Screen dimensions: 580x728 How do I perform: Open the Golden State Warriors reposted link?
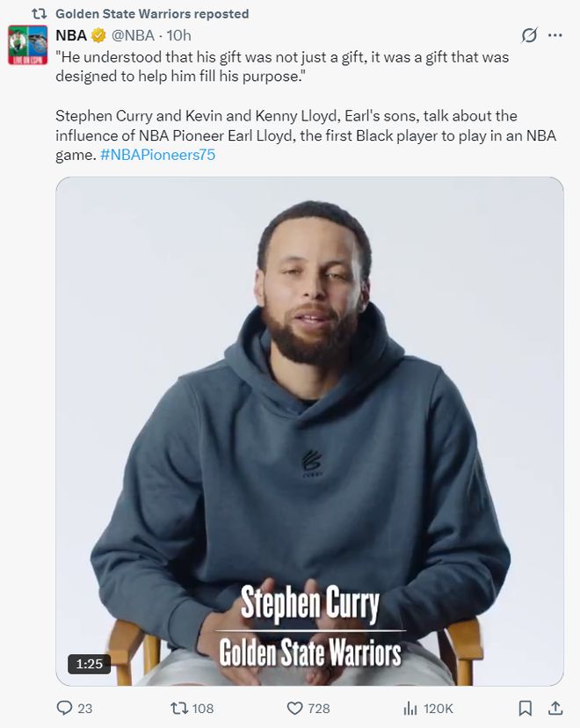tap(152, 14)
